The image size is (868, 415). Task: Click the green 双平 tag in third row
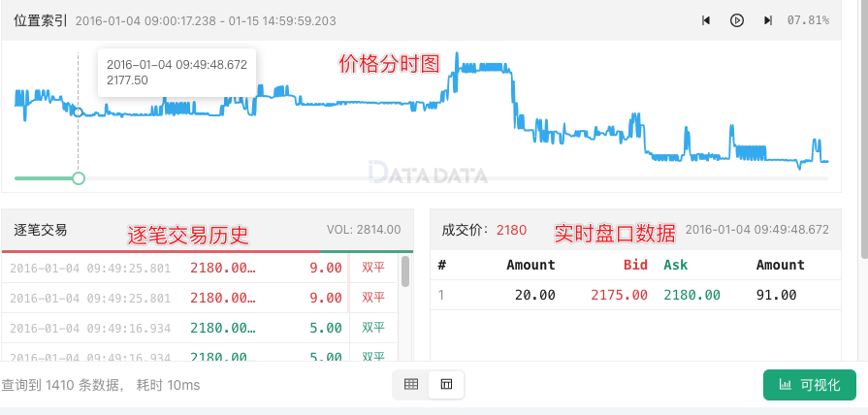pyautogui.click(x=373, y=328)
